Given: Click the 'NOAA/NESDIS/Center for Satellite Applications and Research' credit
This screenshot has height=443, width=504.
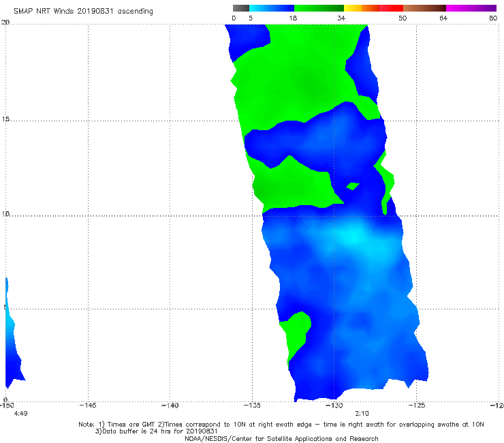Looking at the screenshot, I should pos(281,439).
